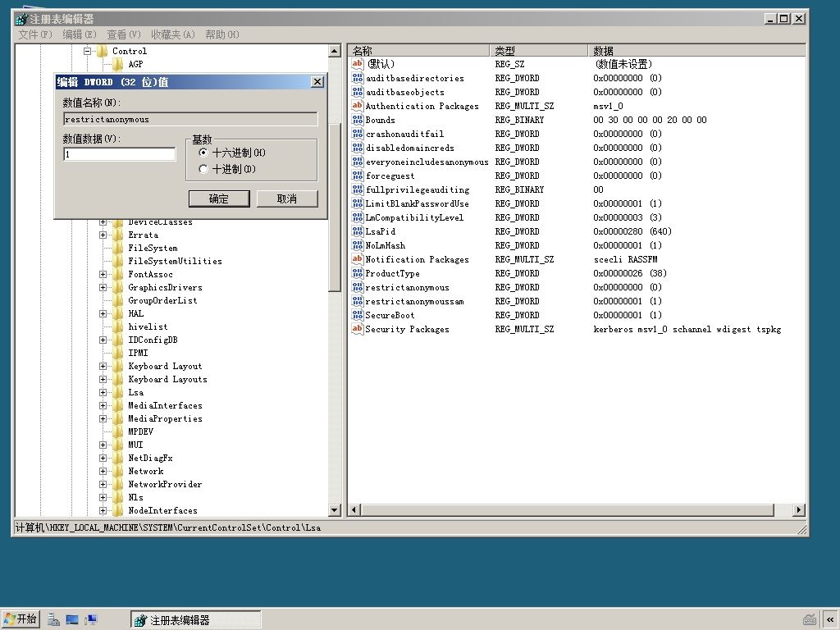840x630 pixels.
Task: Sort values by the 名称 column header
Action: [x=418, y=51]
